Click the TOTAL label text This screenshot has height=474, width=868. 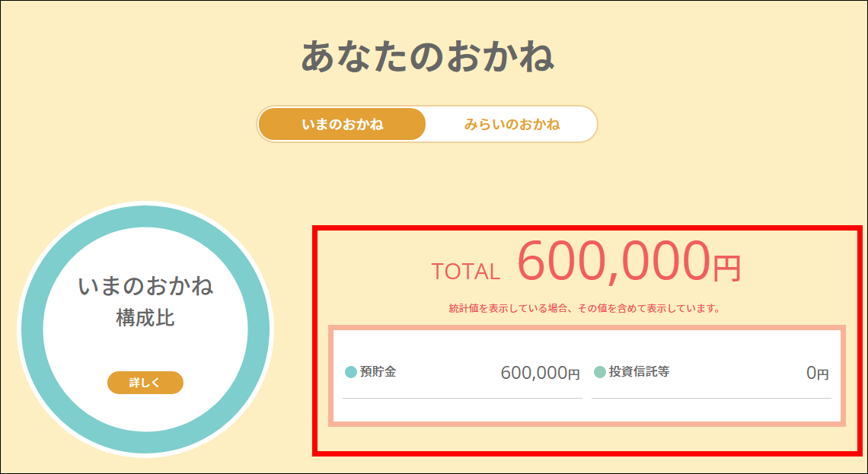pos(465,271)
